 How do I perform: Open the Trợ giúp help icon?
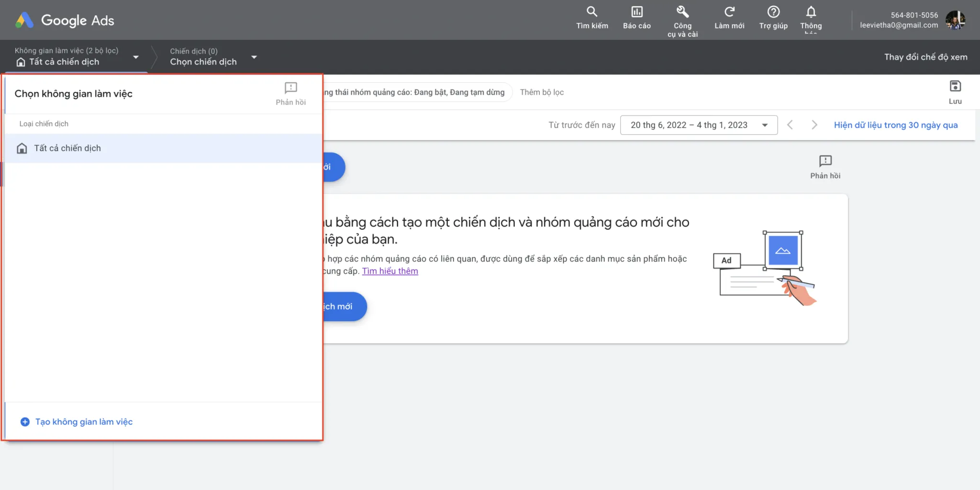click(773, 18)
